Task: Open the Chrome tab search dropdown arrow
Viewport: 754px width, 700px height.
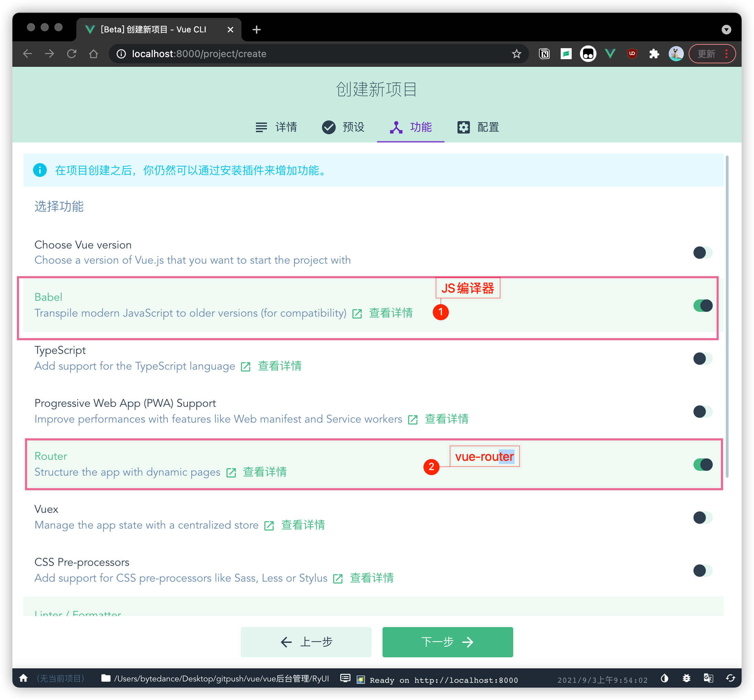Action: coord(726,30)
